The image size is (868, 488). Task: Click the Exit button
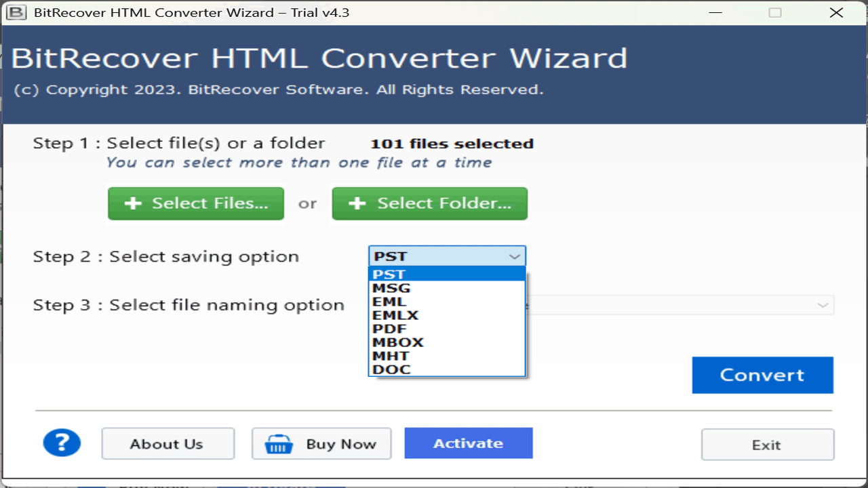(768, 445)
